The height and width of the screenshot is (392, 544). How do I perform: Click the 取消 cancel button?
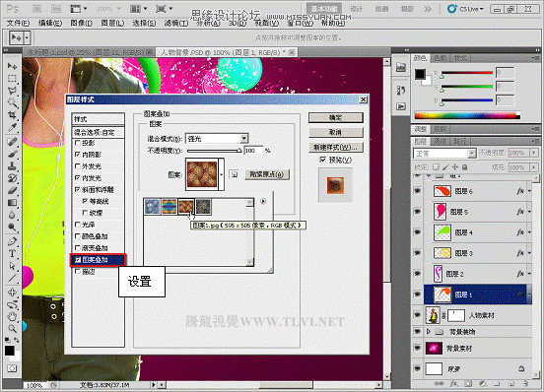click(x=335, y=132)
